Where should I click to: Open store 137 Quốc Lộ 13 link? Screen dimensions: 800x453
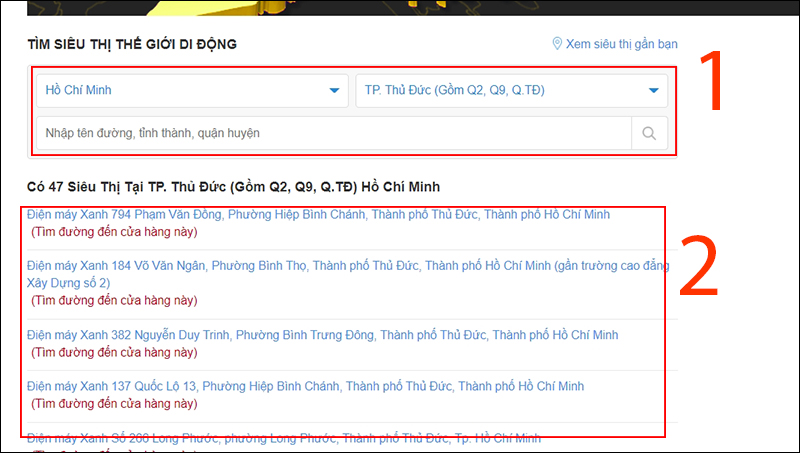click(x=305, y=386)
